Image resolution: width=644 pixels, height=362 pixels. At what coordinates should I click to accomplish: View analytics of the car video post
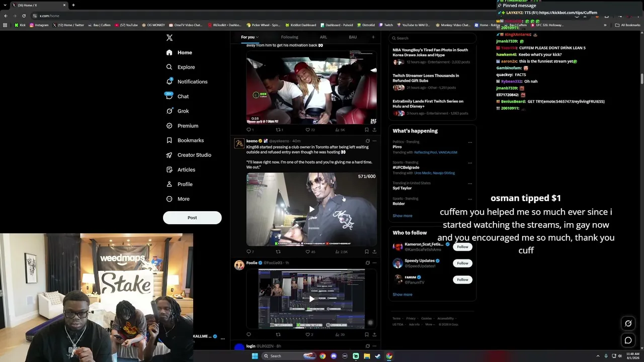click(340, 130)
